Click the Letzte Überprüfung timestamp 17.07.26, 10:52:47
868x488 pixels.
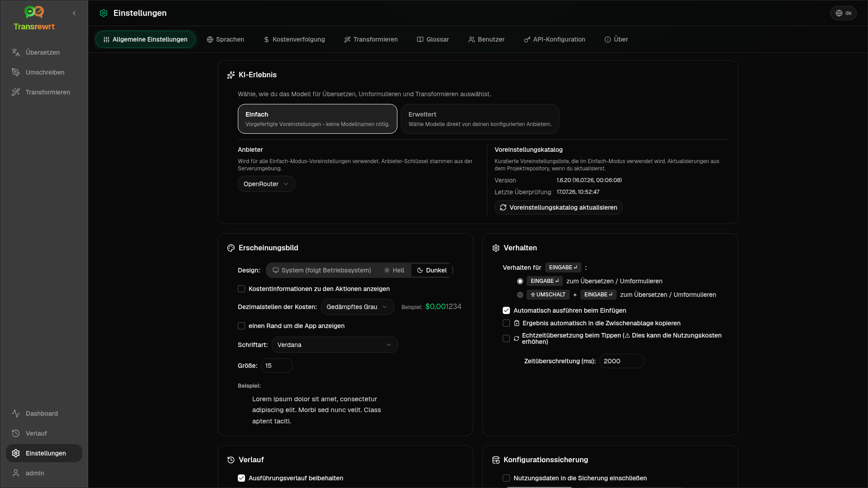(x=578, y=192)
